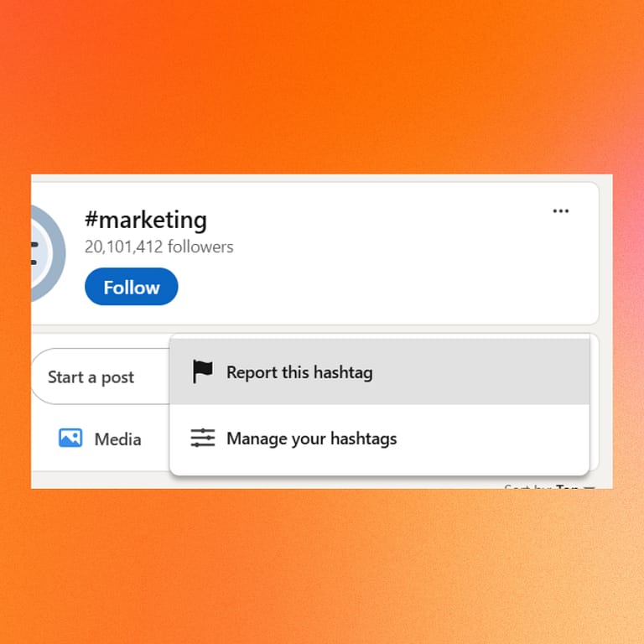This screenshot has width=644, height=644.
Task: Open the Start a post field
Action: point(92,377)
